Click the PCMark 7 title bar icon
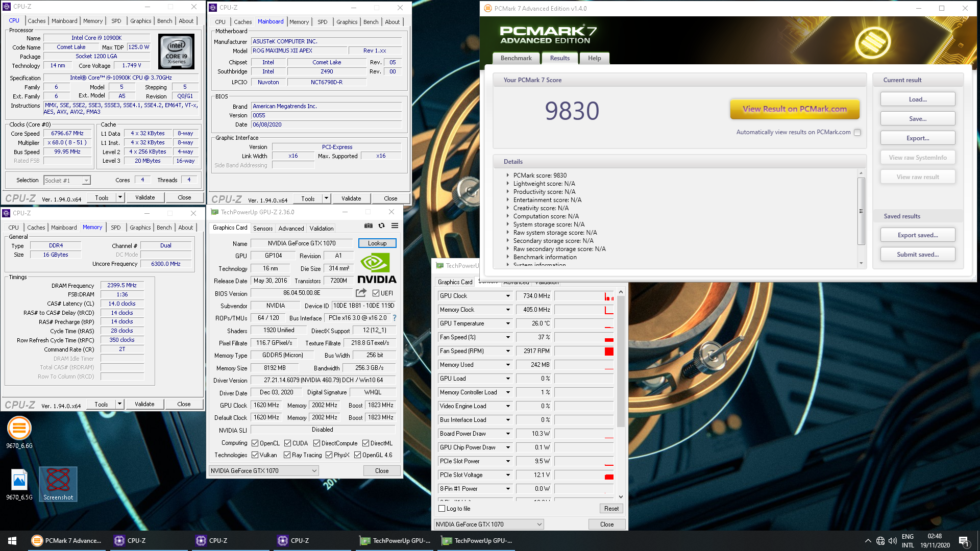The image size is (980, 551). click(x=487, y=8)
